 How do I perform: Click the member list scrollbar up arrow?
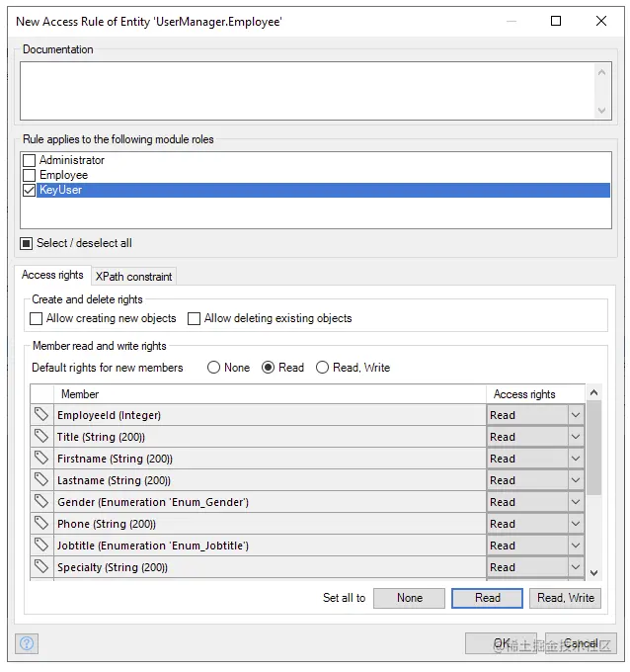594,392
